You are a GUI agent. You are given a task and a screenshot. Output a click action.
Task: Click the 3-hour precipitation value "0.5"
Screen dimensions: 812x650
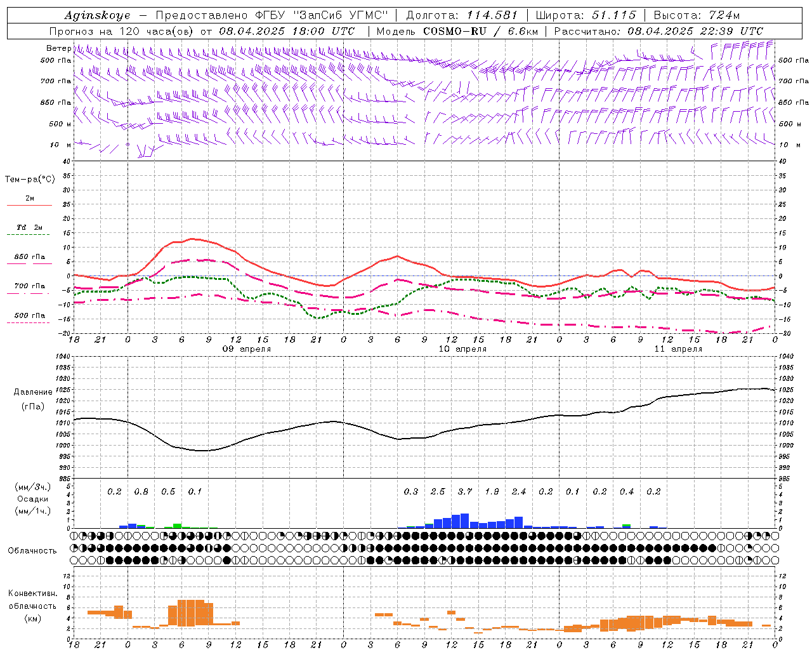168,491
